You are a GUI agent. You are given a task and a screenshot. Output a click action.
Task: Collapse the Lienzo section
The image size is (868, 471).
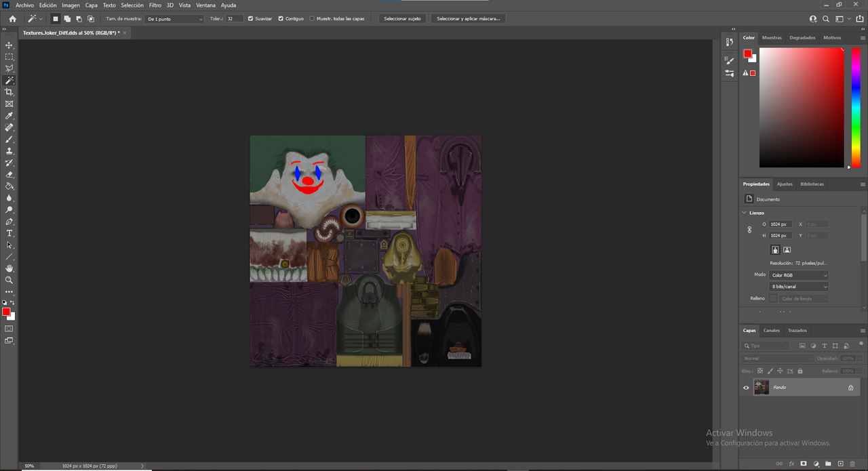744,213
